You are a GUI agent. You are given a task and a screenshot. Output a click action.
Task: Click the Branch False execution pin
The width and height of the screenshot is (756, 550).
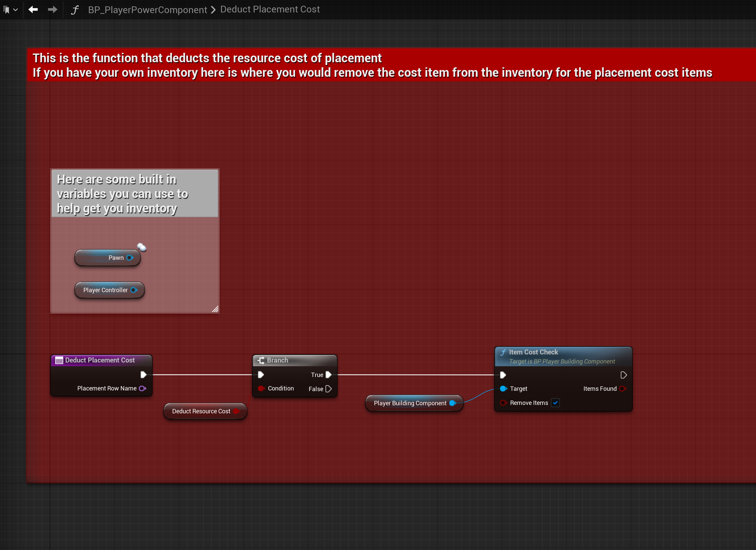tap(329, 389)
